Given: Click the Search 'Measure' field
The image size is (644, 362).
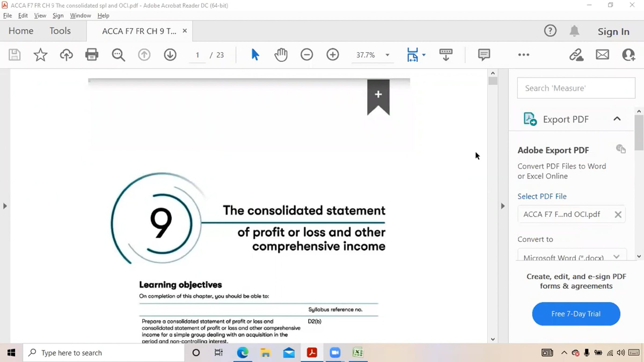Looking at the screenshot, I should coord(576,88).
